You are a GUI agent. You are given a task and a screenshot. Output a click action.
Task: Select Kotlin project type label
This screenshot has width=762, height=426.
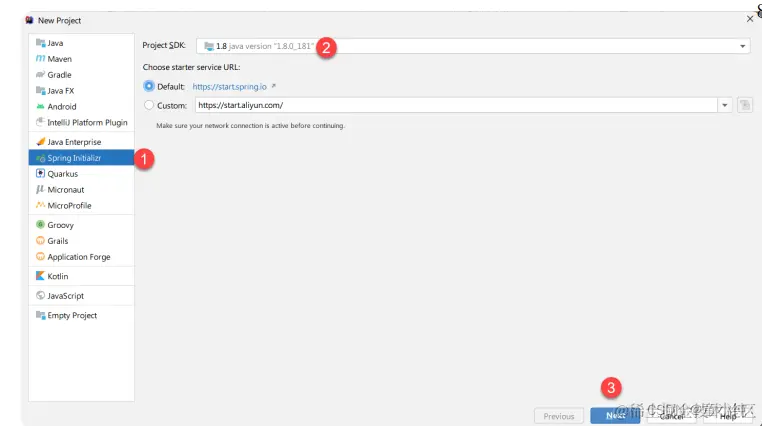(x=58, y=276)
